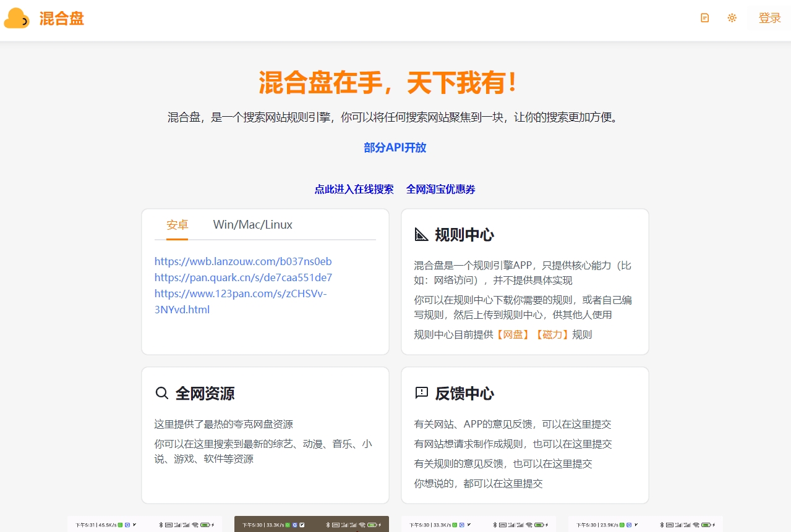Click the 混合盘 site title in header
This screenshot has width=791, height=532.
tap(62, 19)
